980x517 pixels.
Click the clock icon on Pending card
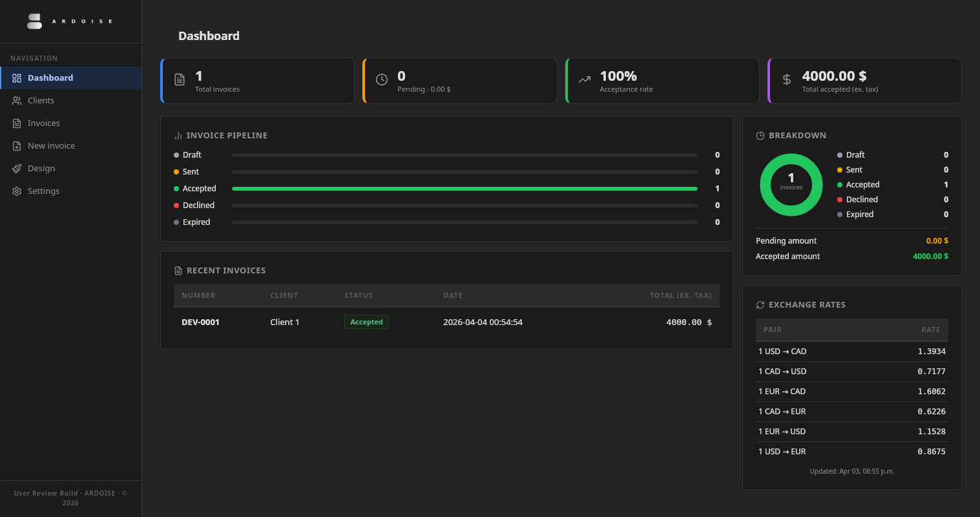(382, 79)
